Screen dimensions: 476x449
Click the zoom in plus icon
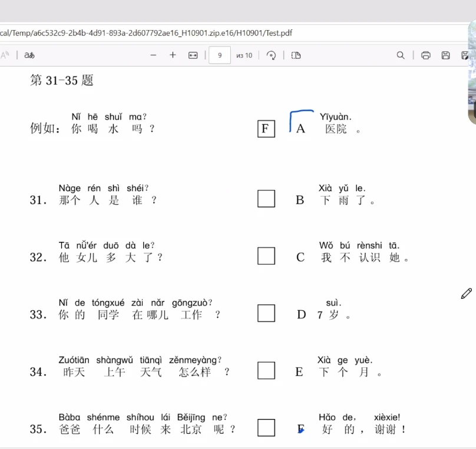(x=173, y=55)
